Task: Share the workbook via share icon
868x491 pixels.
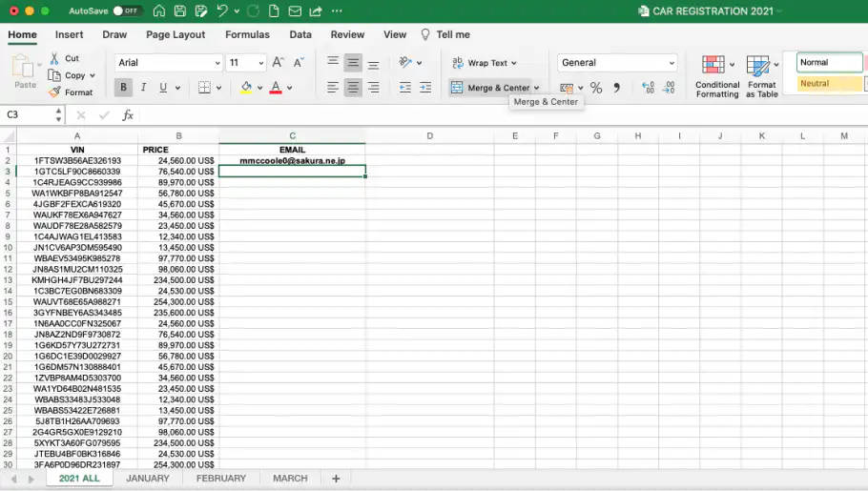Action: click(316, 10)
